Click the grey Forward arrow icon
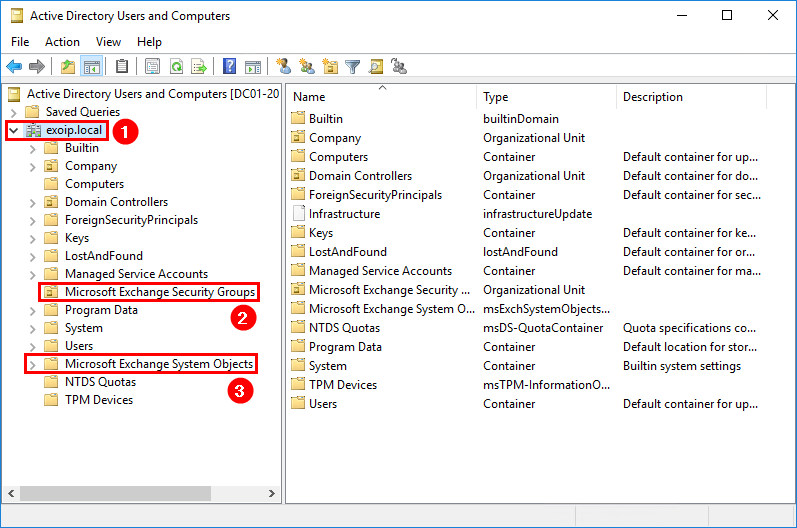 [37, 67]
